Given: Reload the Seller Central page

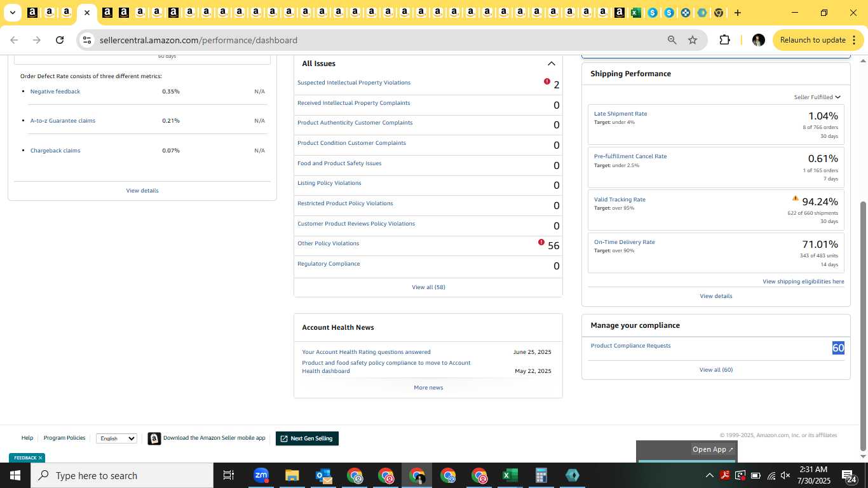Looking at the screenshot, I should coord(60,40).
